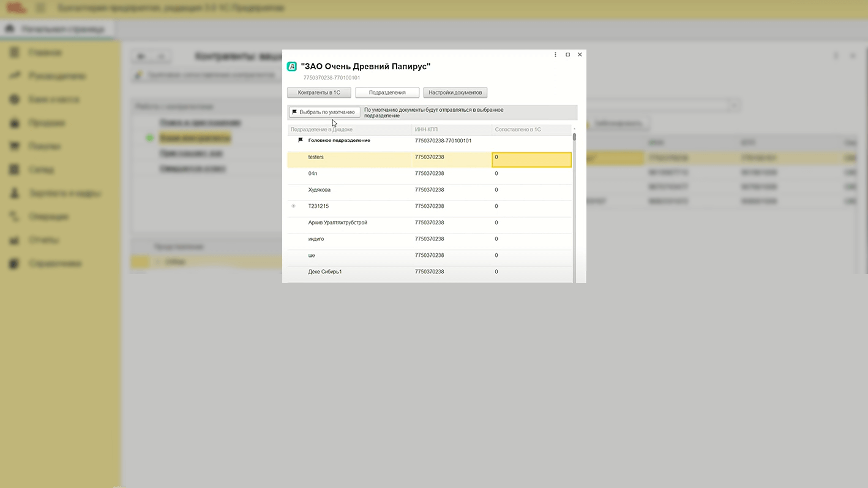Screen dimensions: 868x488
Task: Select the Деке Сибирь1 row
Action: tap(429, 274)
